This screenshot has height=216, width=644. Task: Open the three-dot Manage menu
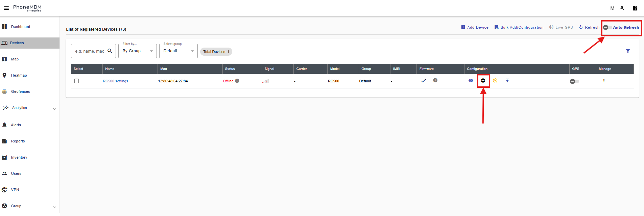[x=603, y=81]
